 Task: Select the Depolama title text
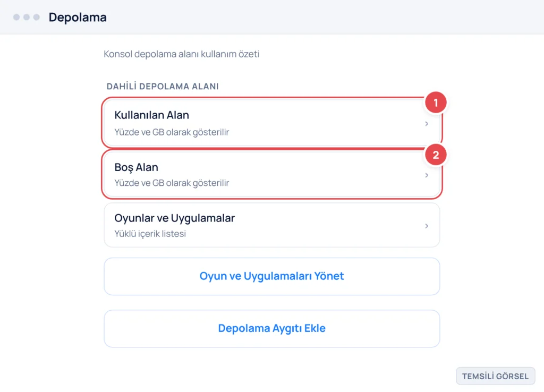78,18
